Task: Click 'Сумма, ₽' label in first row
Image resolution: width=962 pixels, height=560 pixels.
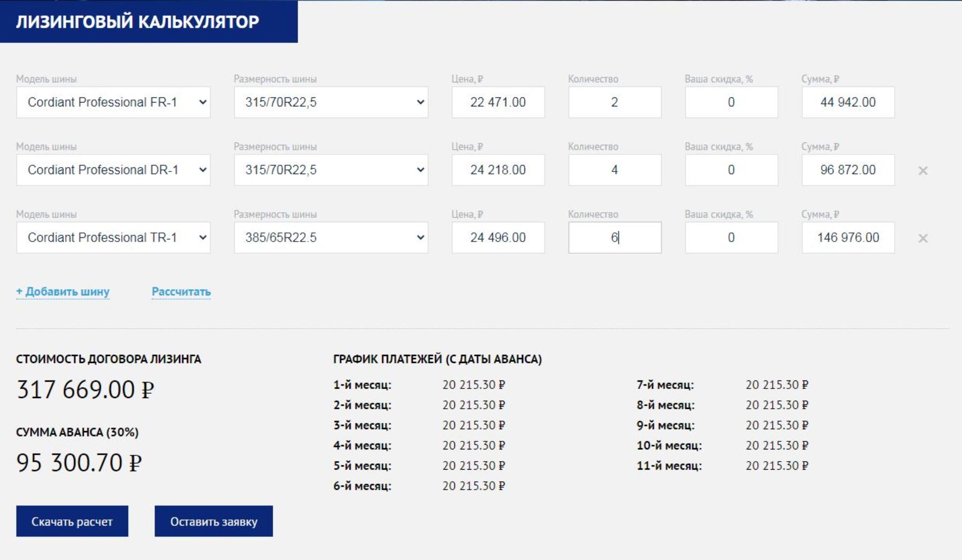Action: click(820, 79)
